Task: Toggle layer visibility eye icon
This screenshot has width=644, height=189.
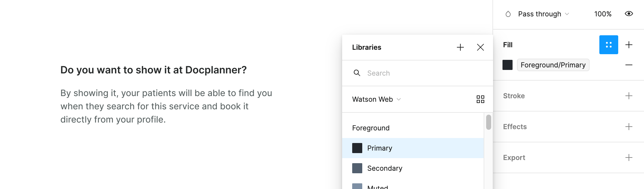Action: [x=629, y=14]
